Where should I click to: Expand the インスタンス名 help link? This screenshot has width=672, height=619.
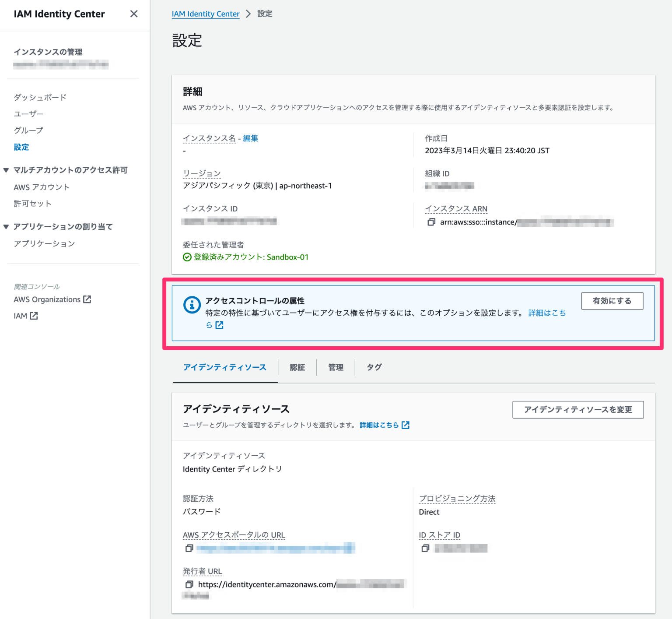point(209,138)
